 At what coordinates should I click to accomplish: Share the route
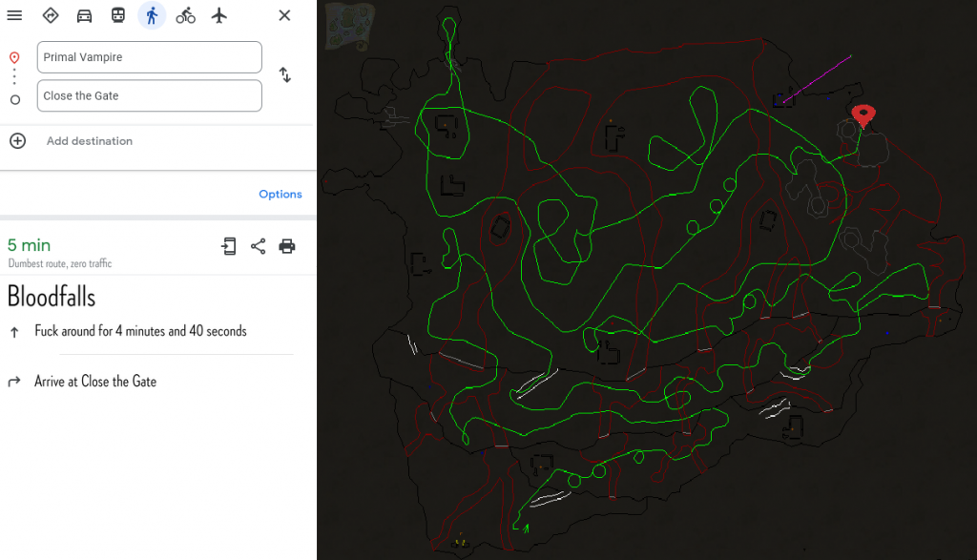258,246
